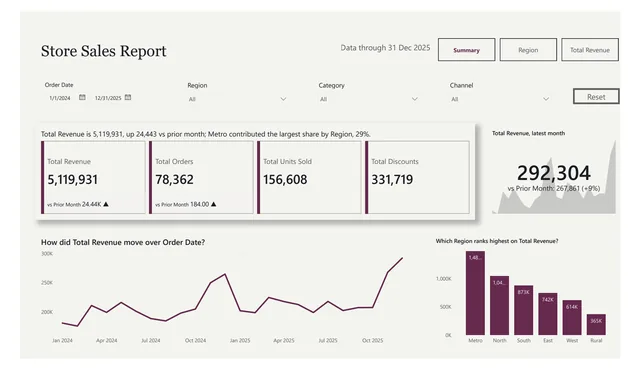This screenshot has width=640, height=370.
Task: Open the Total Revenue tab
Action: click(590, 50)
